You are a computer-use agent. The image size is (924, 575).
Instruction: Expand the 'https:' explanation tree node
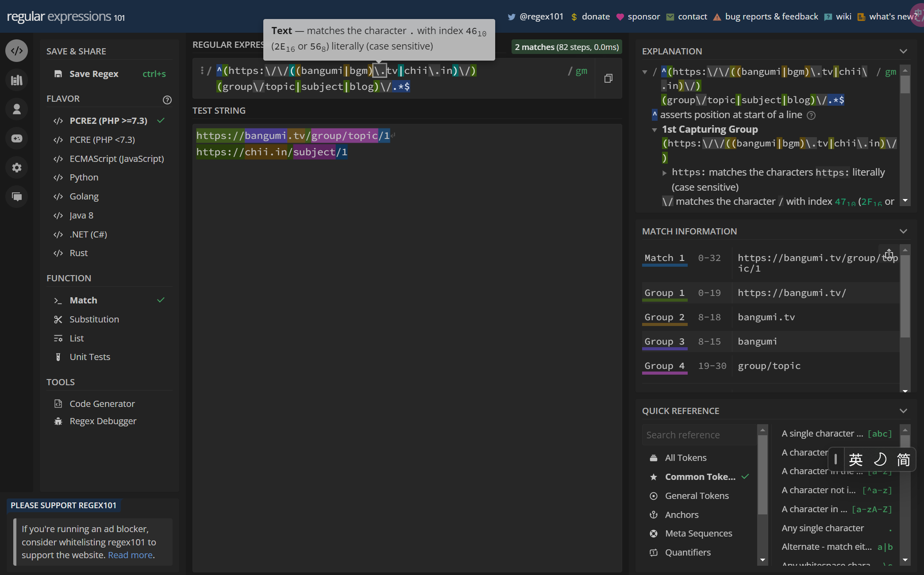pyautogui.click(x=664, y=173)
